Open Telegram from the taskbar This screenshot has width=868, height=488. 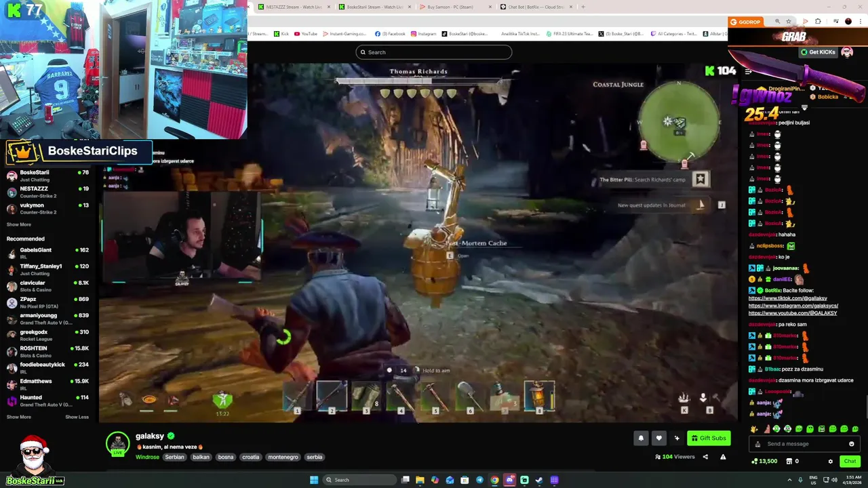coord(479,480)
